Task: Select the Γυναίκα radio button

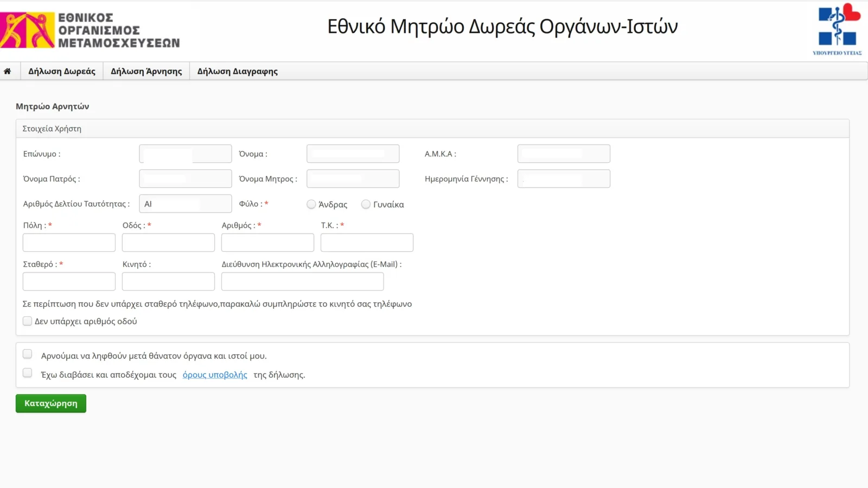Action: pos(366,204)
